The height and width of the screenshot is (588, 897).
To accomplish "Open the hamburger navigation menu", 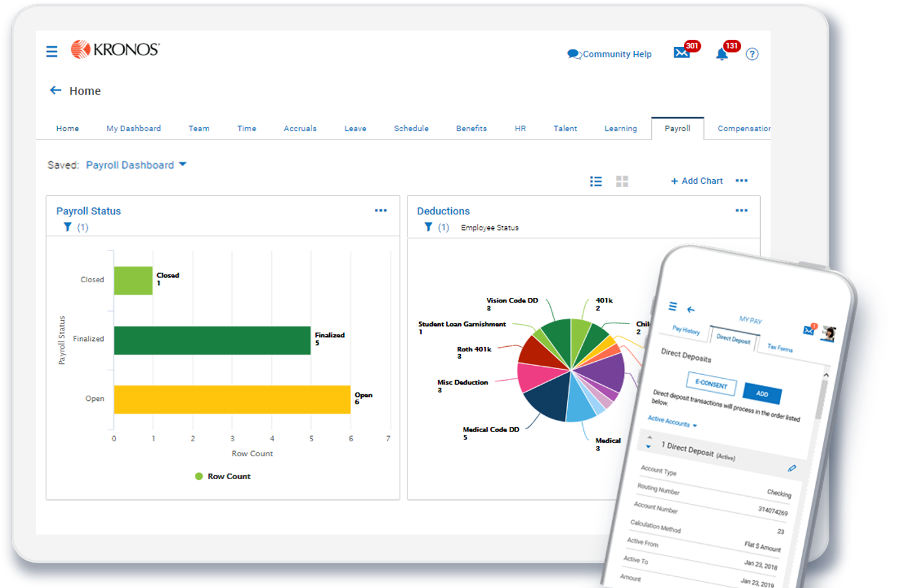I will pos(51,51).
